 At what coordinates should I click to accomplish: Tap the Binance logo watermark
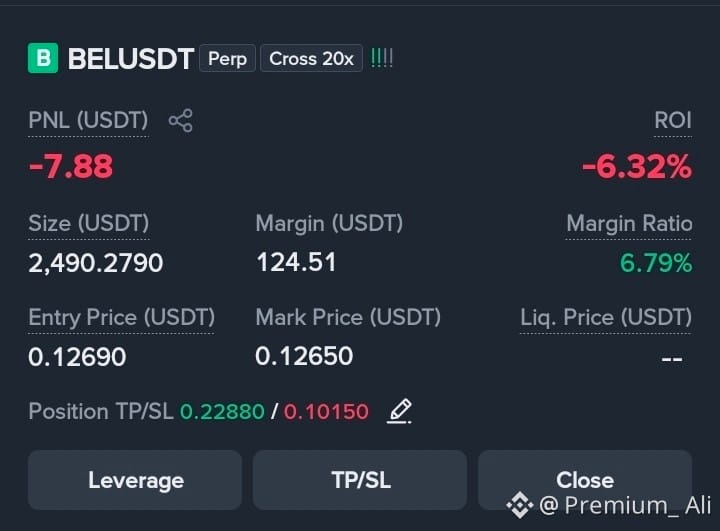519,505
